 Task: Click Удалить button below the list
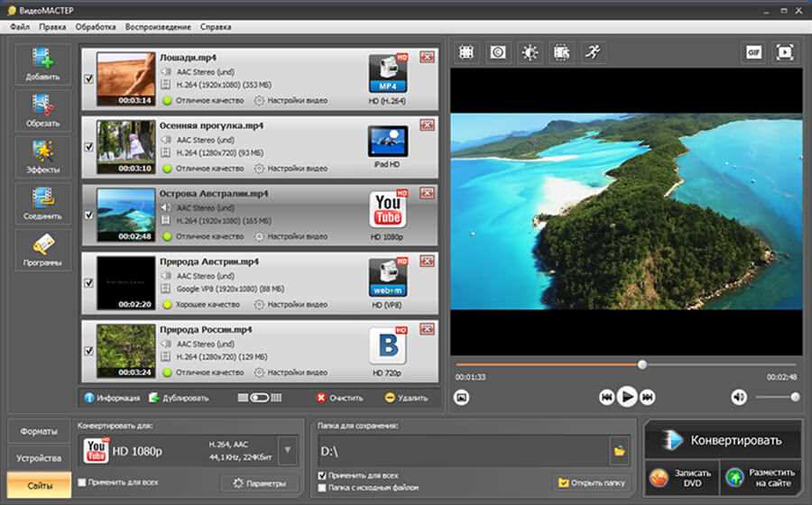coord(407,398)
